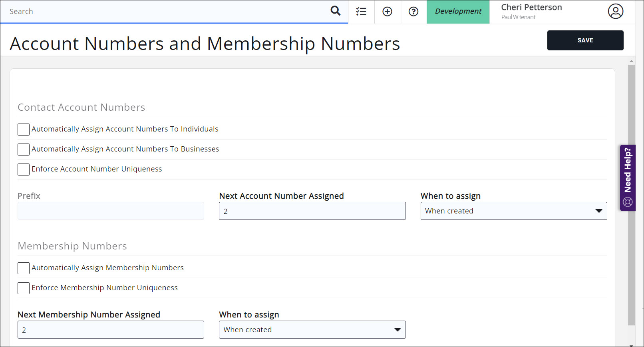Image resolution: width=644 pixels, height=347 pixels.
Task: Open the task checklist icon
Action: (x=361, y=12)
